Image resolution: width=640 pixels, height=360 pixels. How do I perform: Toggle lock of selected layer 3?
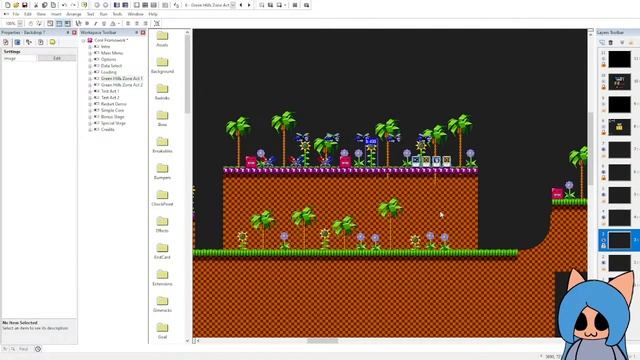(604, 246)
